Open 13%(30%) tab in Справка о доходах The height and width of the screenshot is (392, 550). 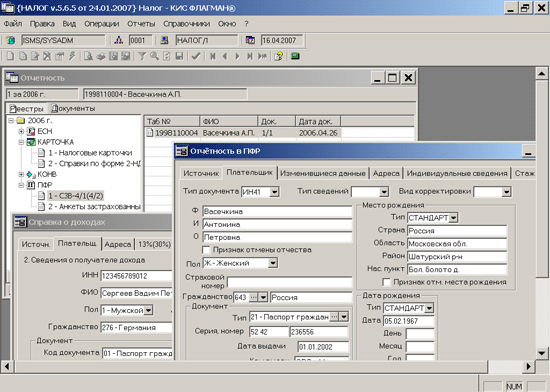[154, 244]
